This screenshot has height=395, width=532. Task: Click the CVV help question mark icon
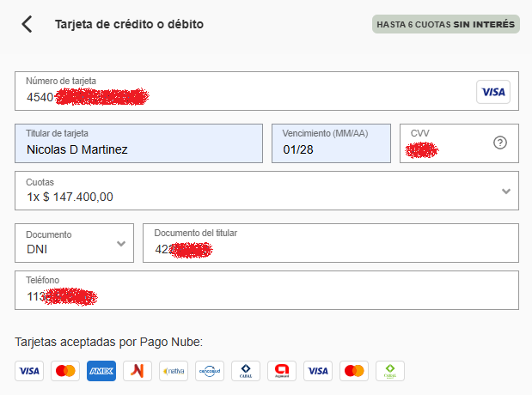[x=500, y=143]
